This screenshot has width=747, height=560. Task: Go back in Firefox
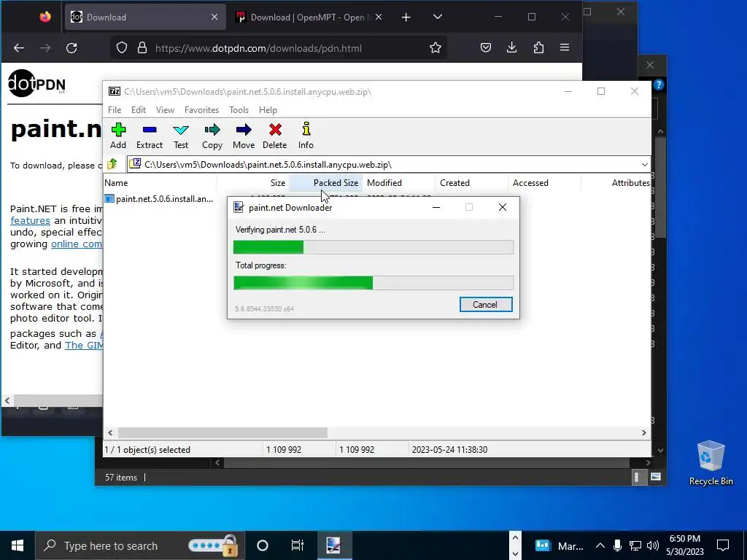tap(19, 47)
